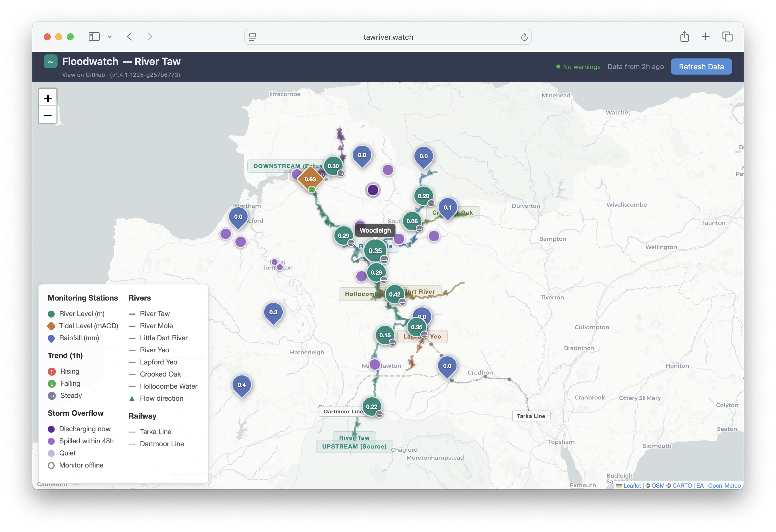Click the Refresh Data button
Viewport: 776px width, 532px height.
point(701,66)
